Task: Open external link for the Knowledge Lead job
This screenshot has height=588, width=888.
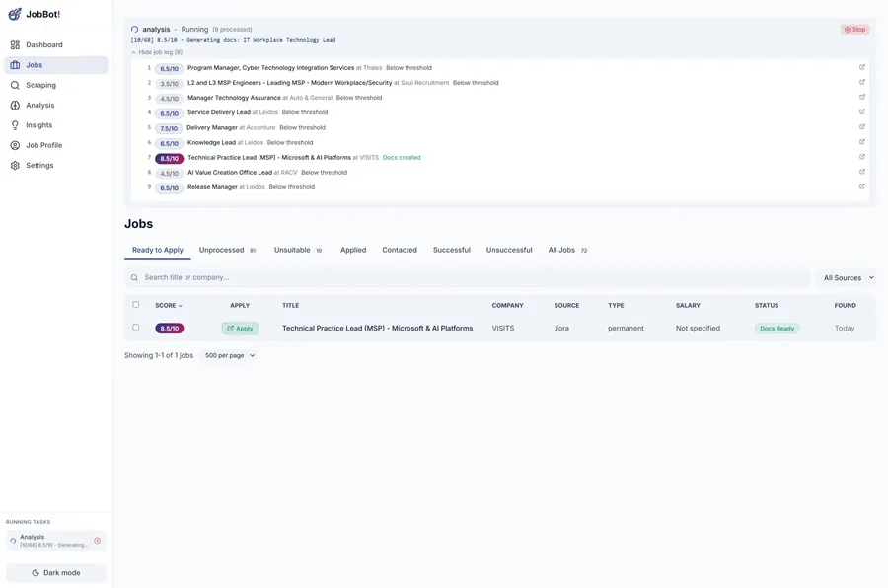Action: tap(862, 142)
